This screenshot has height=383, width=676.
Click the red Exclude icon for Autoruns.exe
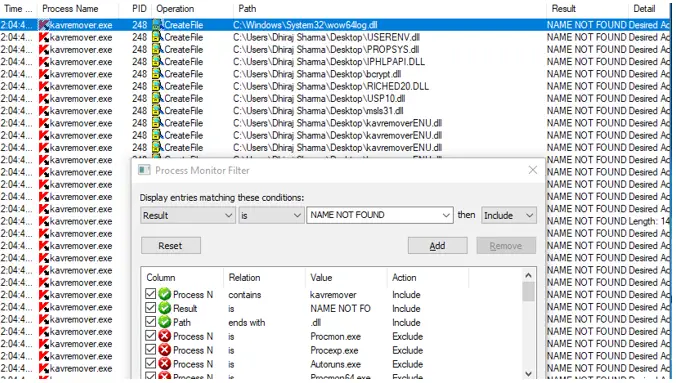[164, 364]
